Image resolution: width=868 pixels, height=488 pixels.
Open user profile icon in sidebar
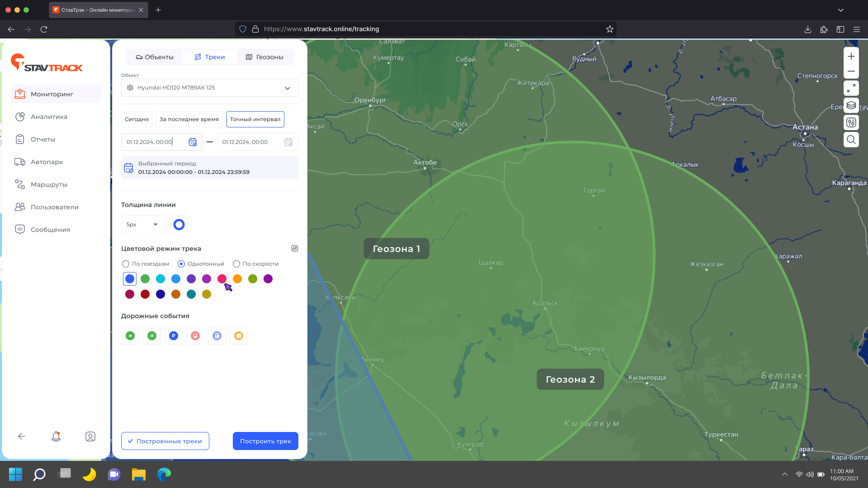click(x=90, y=436)
